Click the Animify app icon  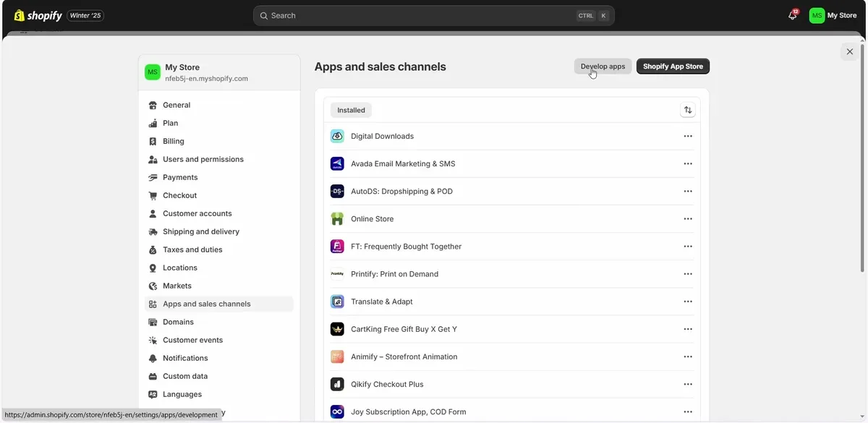click(337, 356)
